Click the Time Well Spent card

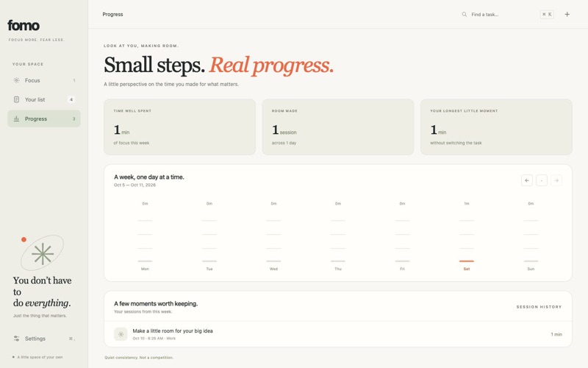(x=179, y=127)
